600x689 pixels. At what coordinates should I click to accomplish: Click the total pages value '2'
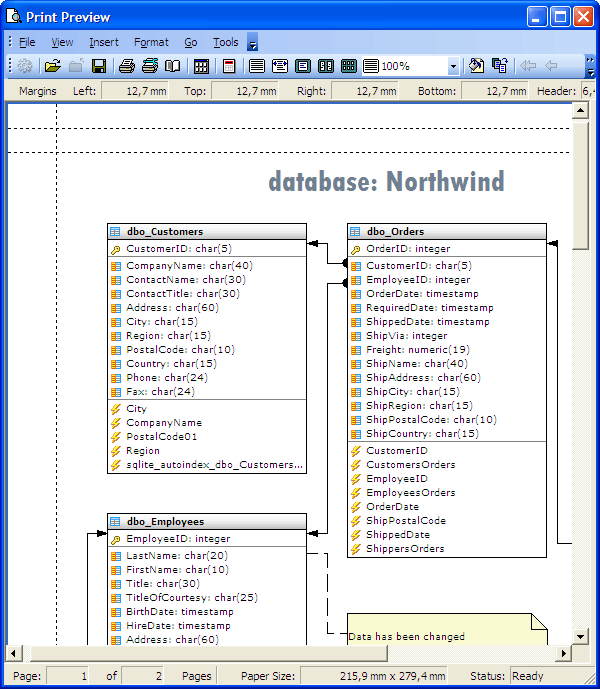tap(142, 675)
